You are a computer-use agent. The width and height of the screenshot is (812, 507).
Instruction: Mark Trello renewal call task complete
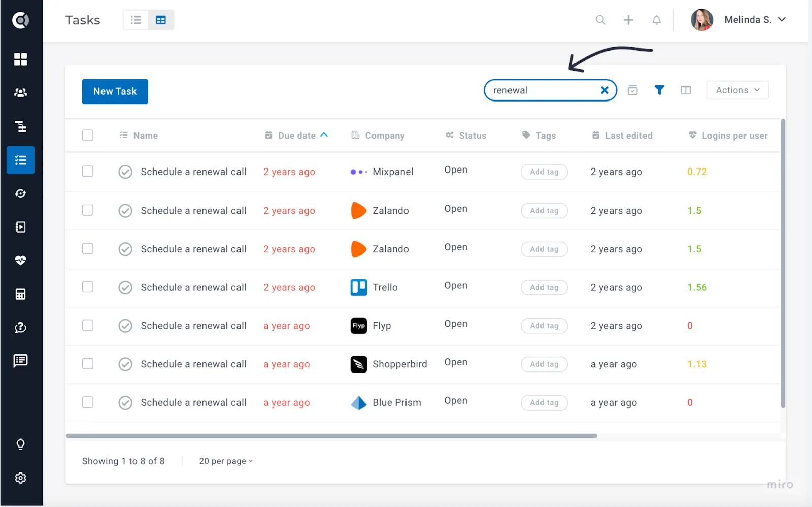click(x=125, y=288)
